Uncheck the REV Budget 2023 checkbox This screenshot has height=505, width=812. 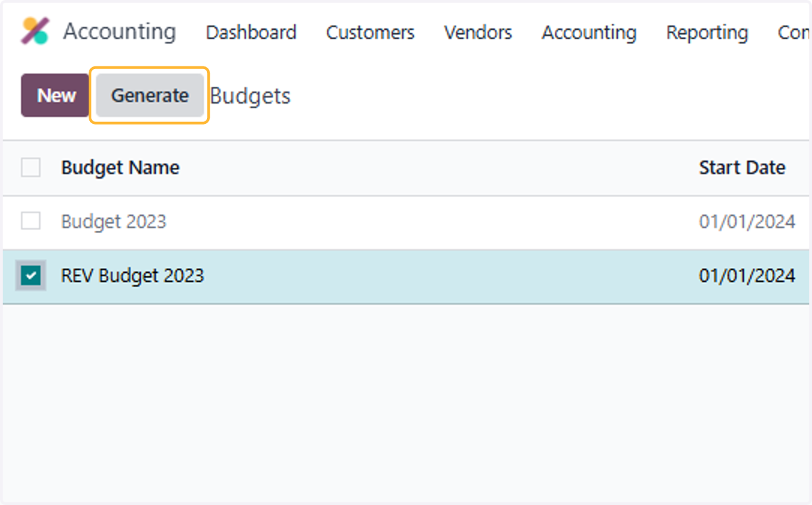(30, 276)
